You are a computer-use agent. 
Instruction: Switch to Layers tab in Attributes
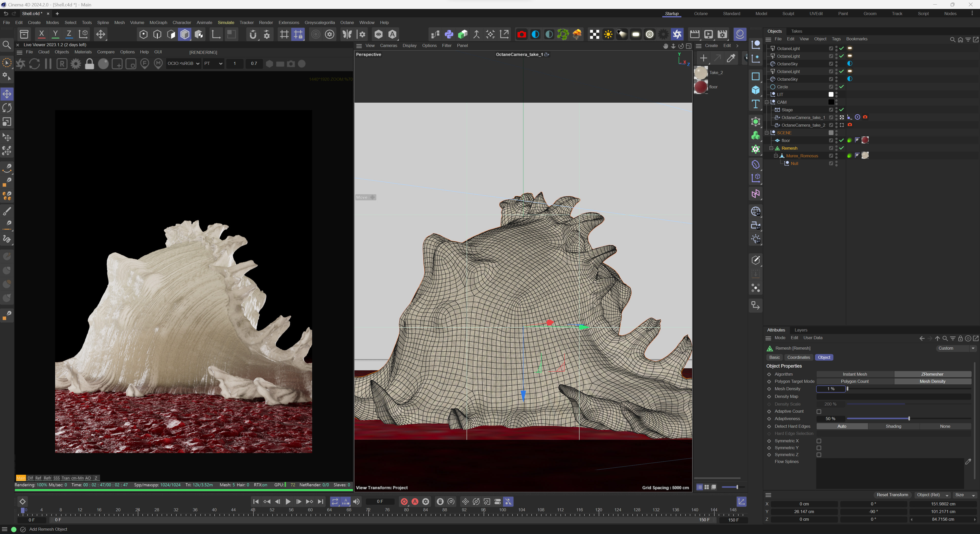tap(801, 330)
